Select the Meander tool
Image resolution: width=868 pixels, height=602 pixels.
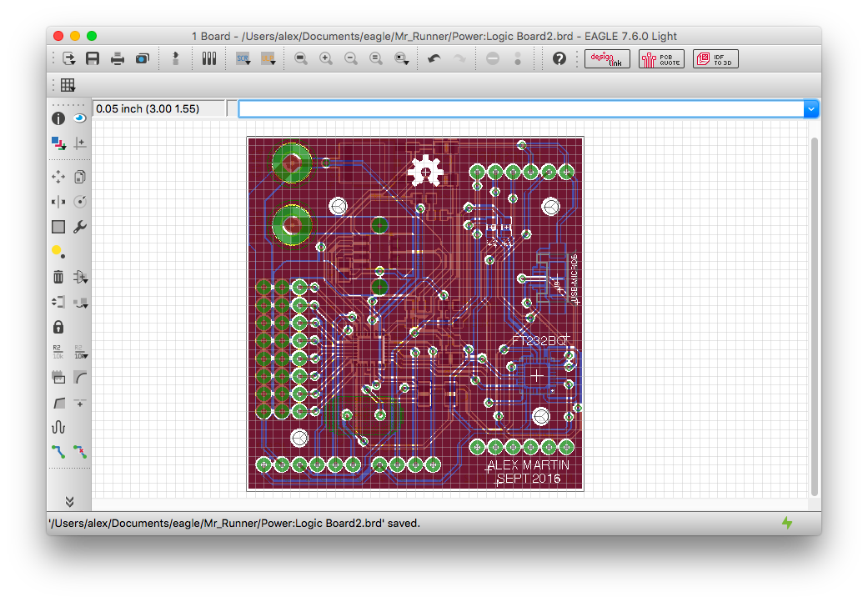coord(58,427)
